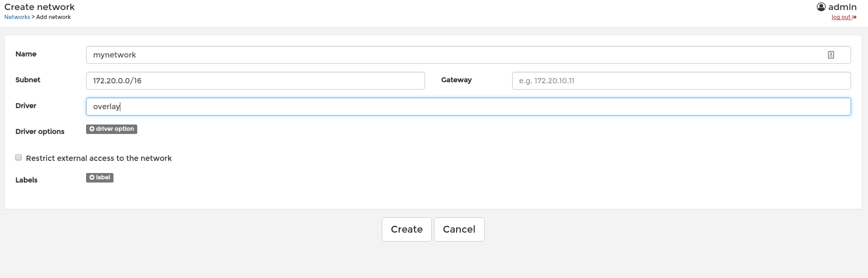Image resolution: width=868 pixels, height=278 pixels.
Task: Click the Gateway field label
Action: [456, 80]
